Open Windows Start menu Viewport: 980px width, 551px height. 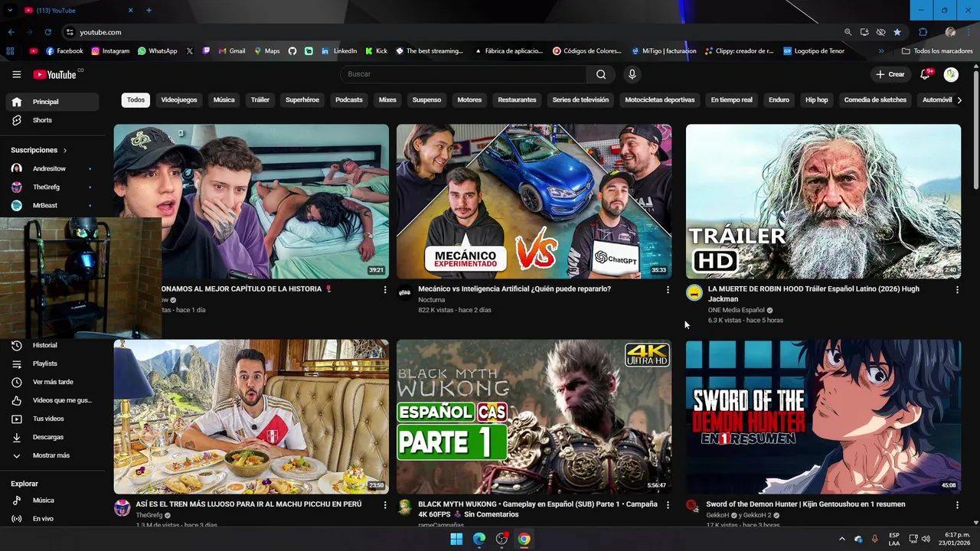(456, 539)
